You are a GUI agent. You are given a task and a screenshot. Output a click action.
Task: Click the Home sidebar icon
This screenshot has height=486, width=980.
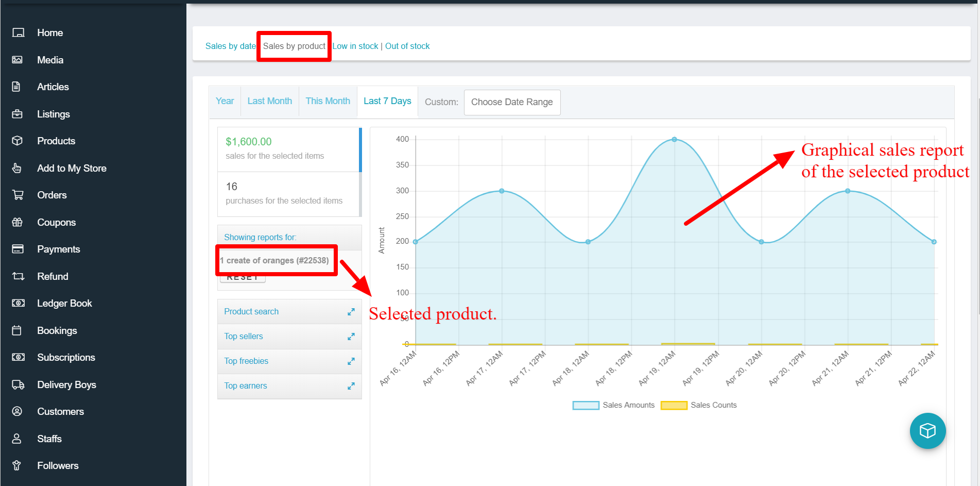18,32
